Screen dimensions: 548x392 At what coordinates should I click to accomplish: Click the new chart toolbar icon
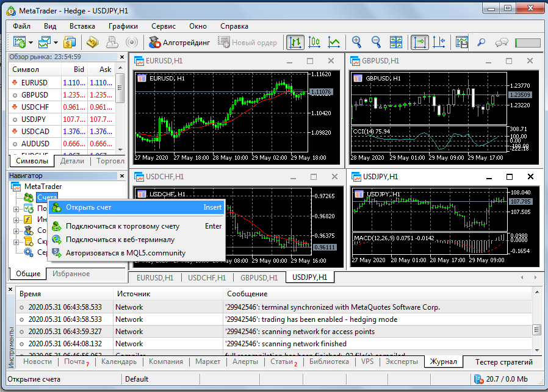point(19,42)
